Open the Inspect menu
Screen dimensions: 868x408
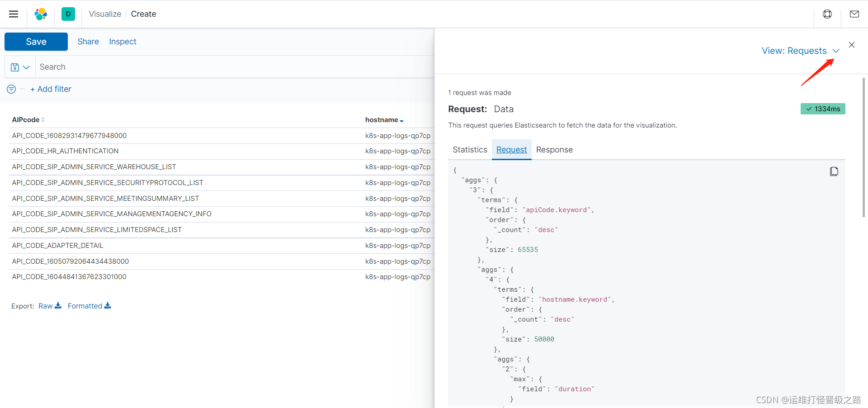pos(123,42)
